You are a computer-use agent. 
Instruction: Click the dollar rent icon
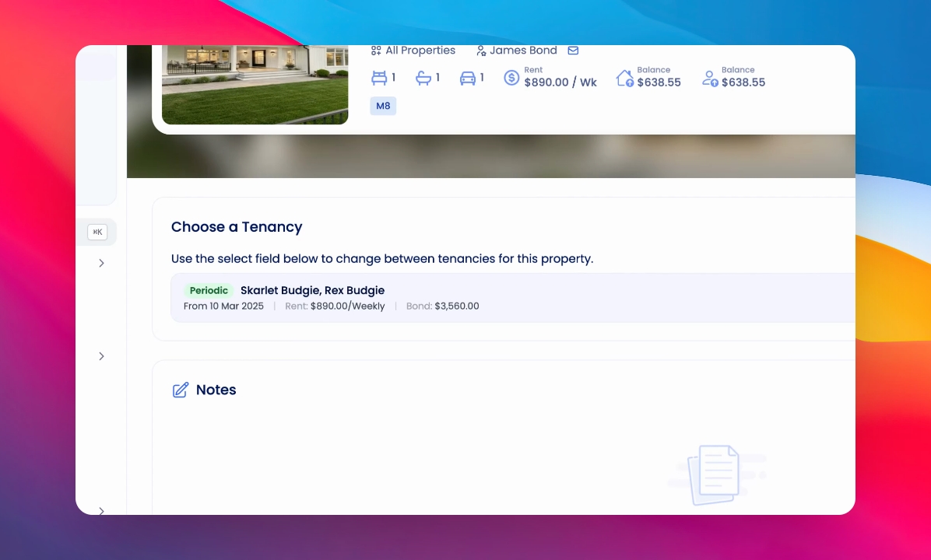[x=511, y=78]
